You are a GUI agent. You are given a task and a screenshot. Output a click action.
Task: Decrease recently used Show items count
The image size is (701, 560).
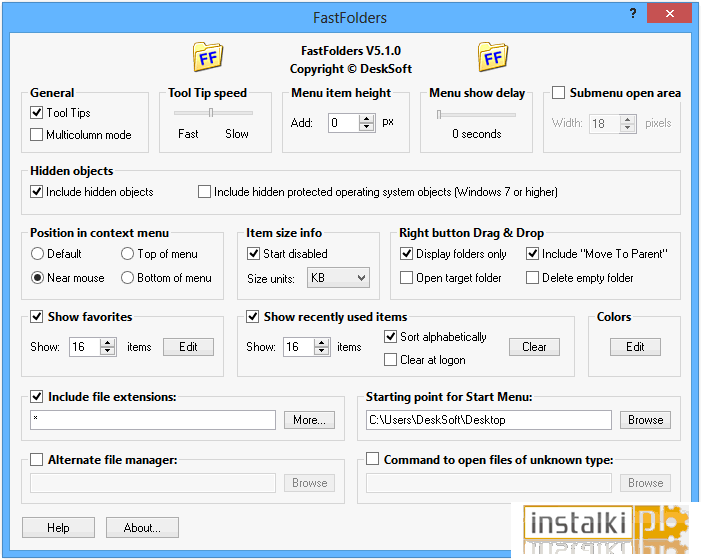(321, 351)
